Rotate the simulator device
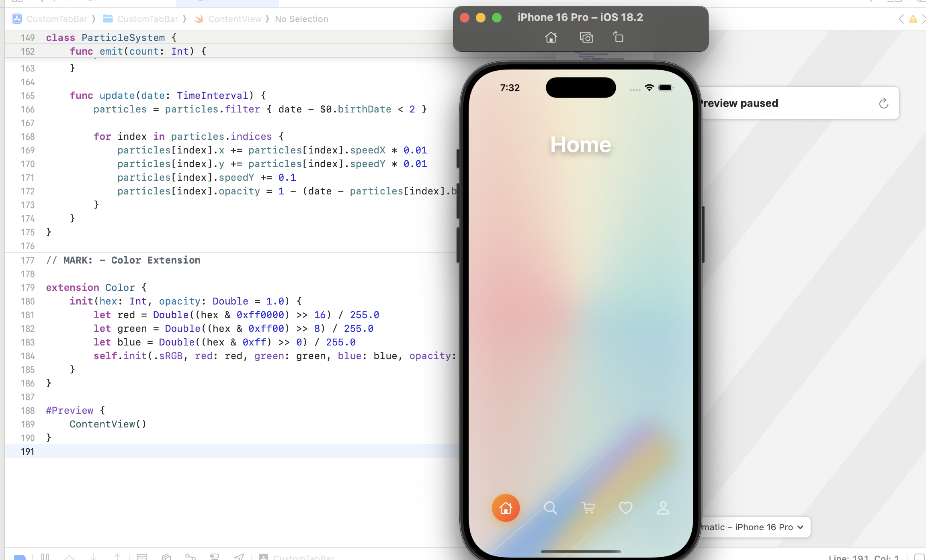This screenshot has width=926, height=560. coord(618,37)
